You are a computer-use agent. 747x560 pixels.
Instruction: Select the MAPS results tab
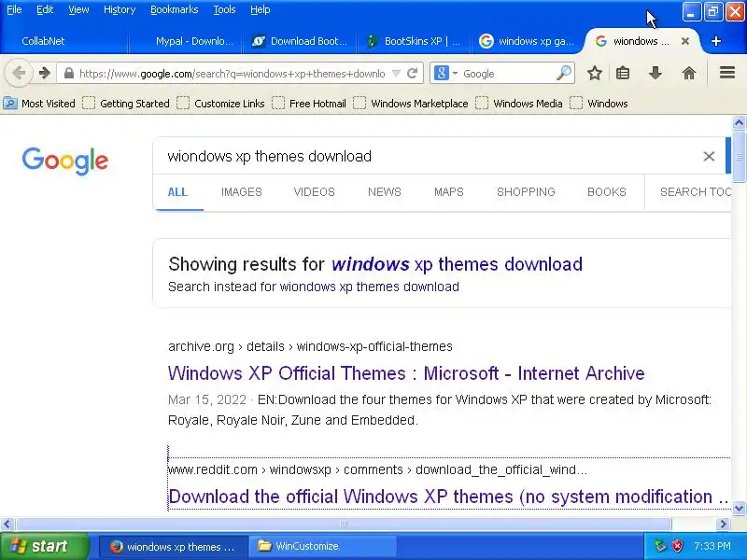[449, 192]
